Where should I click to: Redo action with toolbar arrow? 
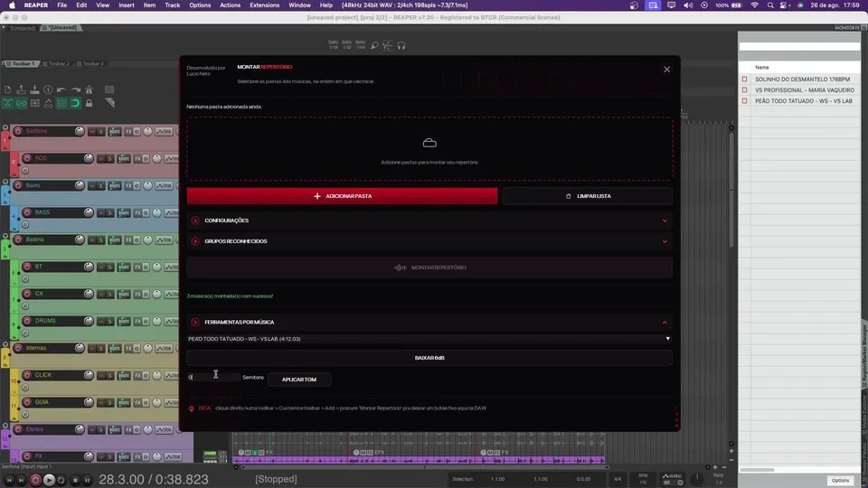(x=75, y=89)
